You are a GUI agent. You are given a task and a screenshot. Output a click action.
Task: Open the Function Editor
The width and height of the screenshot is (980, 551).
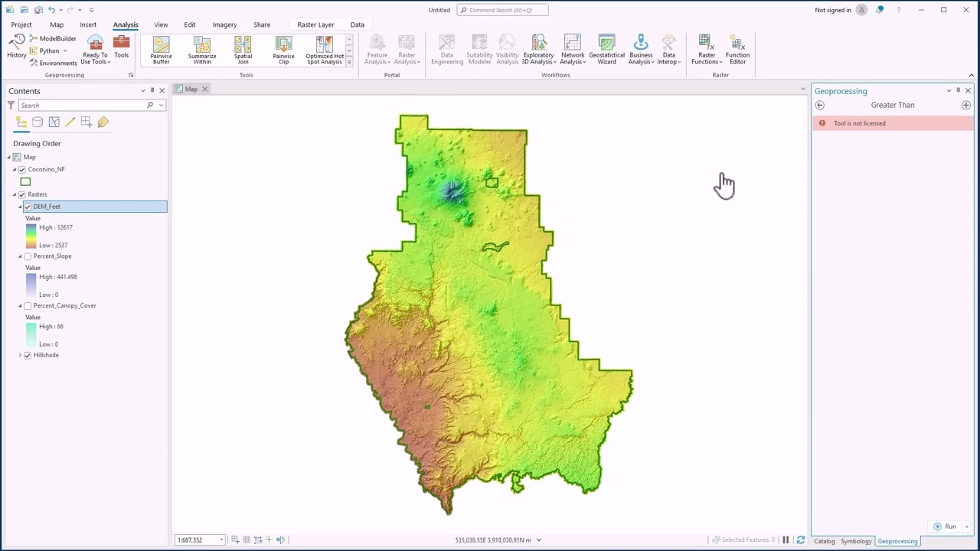pos(737,50)
